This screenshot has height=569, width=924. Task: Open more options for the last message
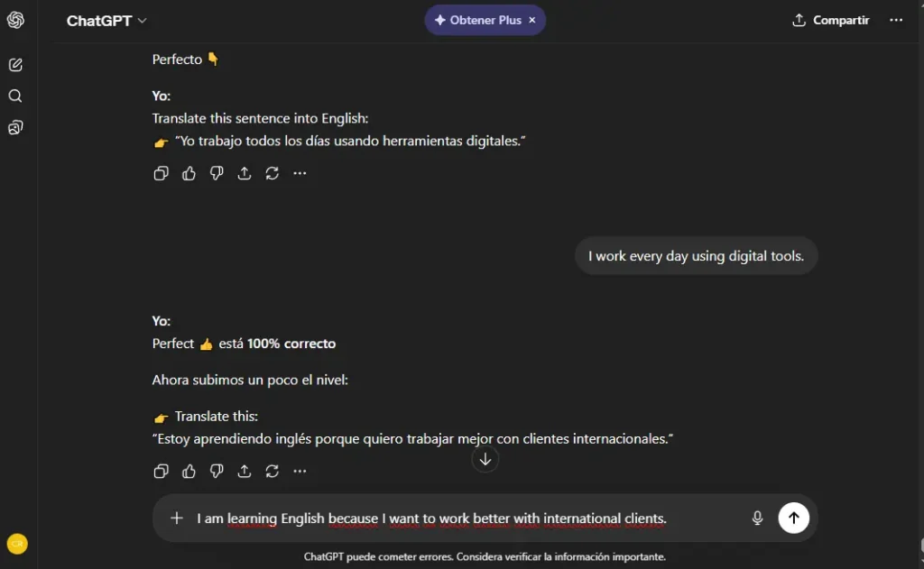coord(300,471)
